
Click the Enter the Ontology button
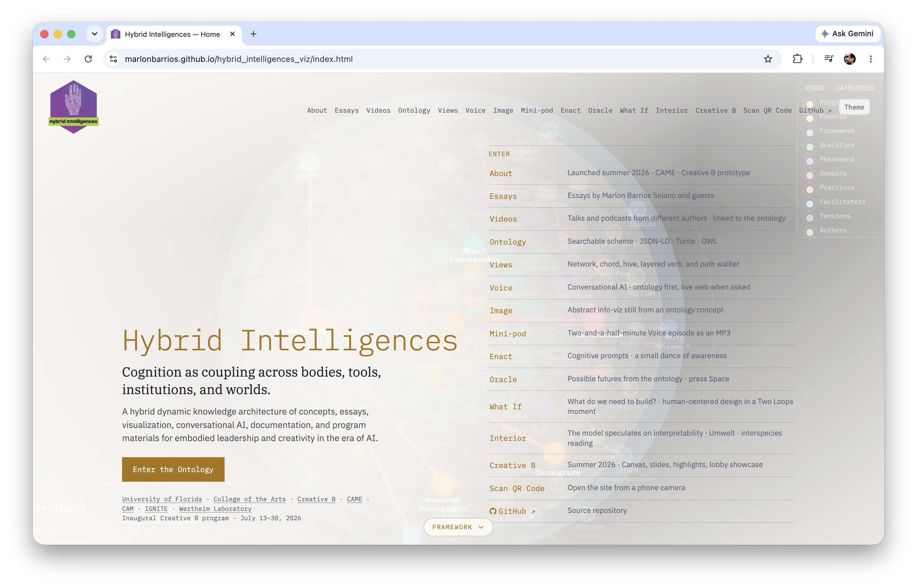(x=173, y=469)
